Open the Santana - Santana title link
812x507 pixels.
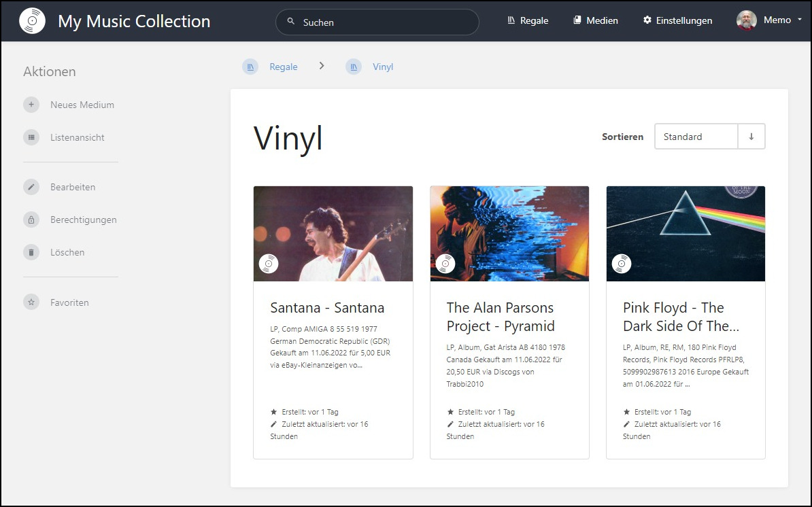pos(327,308)
